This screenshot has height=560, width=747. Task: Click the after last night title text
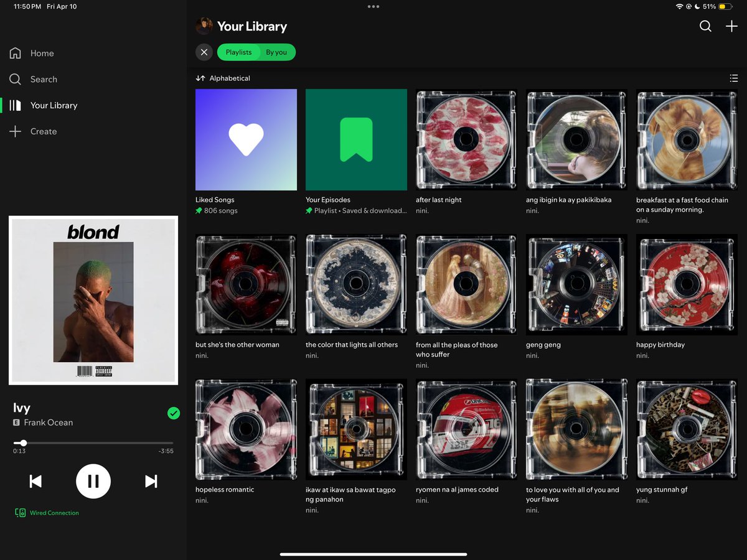(x=439, y=200)
